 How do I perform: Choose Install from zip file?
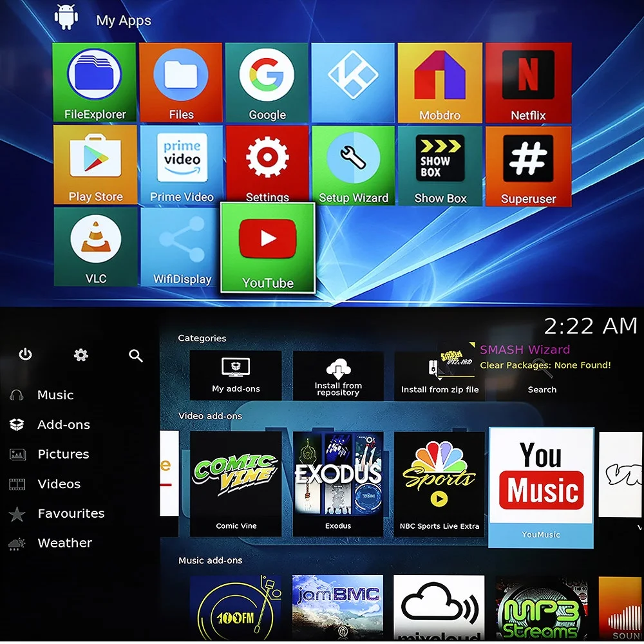pos(440,376)
